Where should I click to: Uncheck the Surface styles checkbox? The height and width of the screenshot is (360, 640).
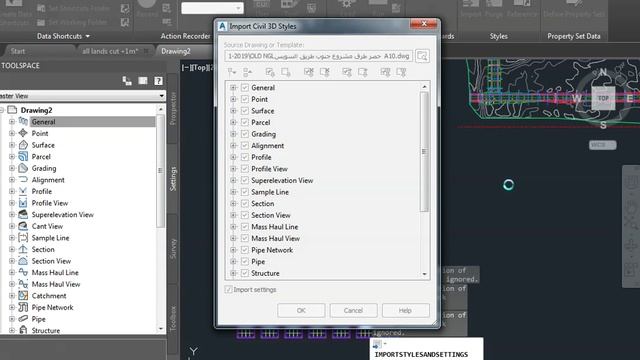[245, 111]
